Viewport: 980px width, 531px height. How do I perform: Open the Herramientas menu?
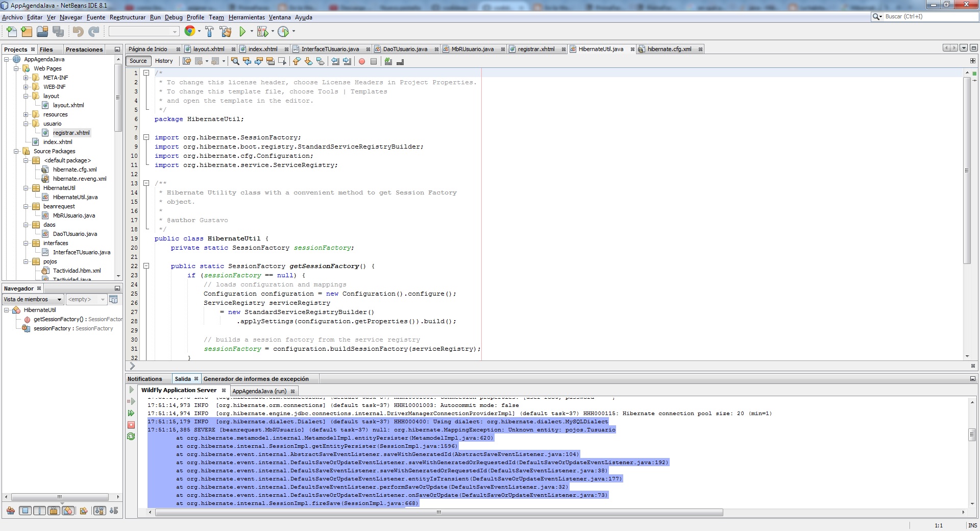247,17
